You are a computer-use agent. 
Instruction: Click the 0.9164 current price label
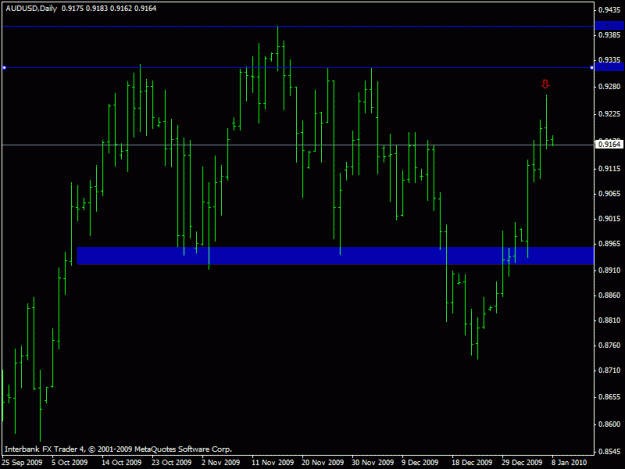tap(609, 144)
